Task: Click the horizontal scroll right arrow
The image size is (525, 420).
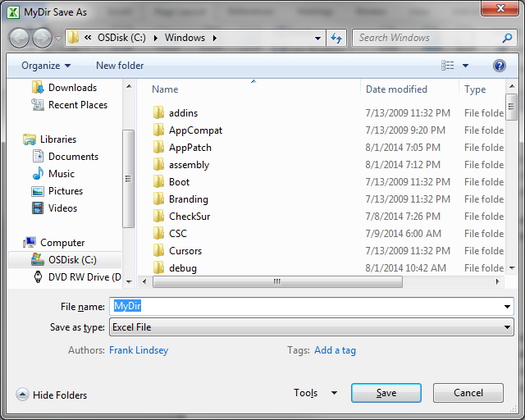Action: [x=498, y=281]
